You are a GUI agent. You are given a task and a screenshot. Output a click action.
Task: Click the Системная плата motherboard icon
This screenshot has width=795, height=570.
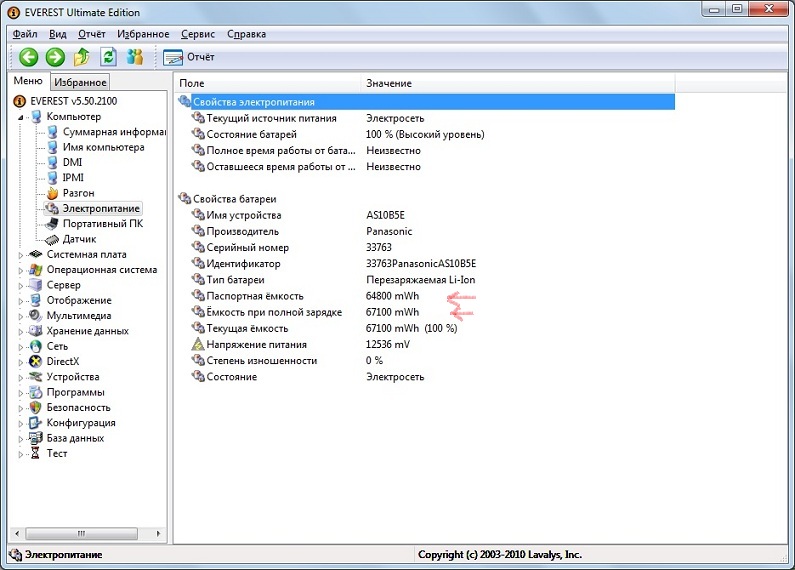pyautogui.click(x=35, y=254)
